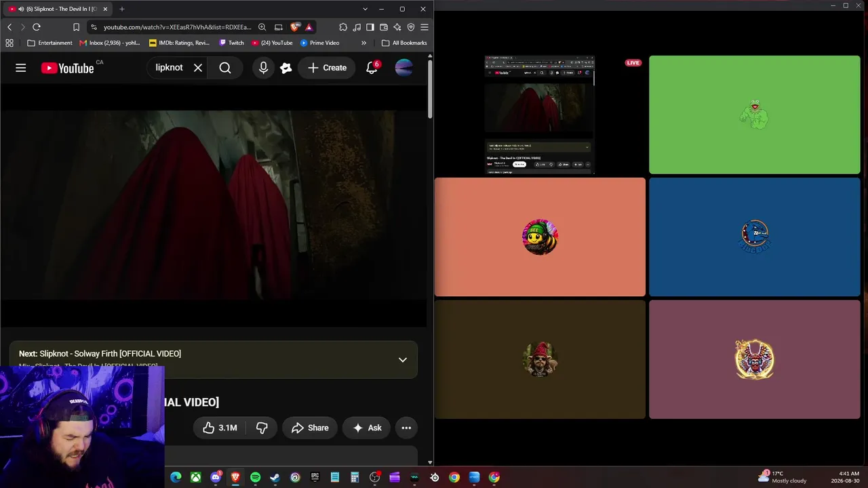This screenshot has width=868, height=488.
Task: Start voice search with the microphone
Action: (263, 68)
